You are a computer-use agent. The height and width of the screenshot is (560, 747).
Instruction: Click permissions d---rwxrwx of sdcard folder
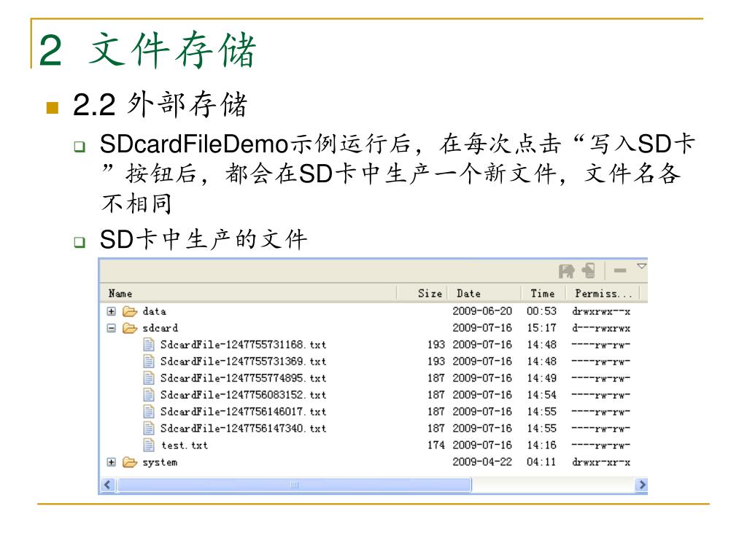pyautogui.click(x=601, y=328)
